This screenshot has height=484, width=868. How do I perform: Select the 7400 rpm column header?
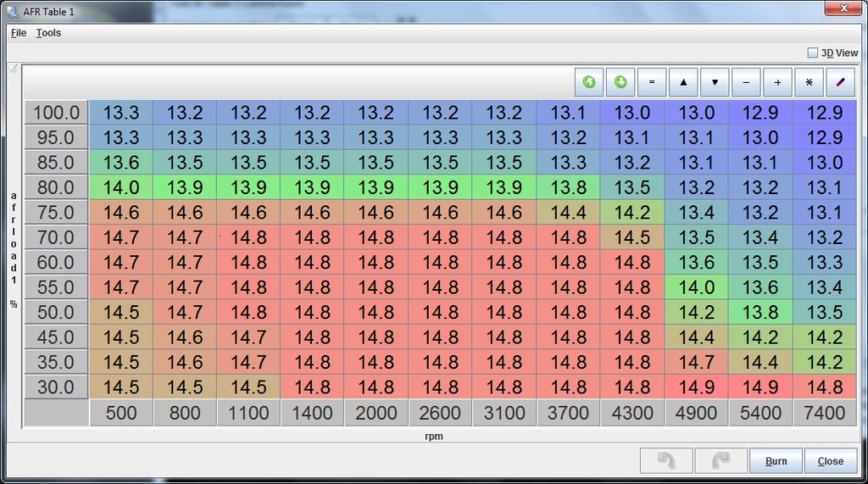824,413
